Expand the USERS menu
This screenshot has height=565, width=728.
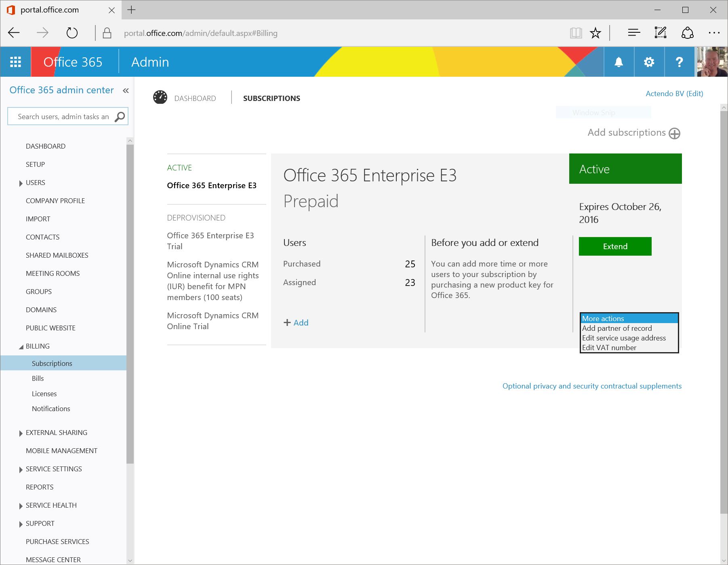pos(21,183)
